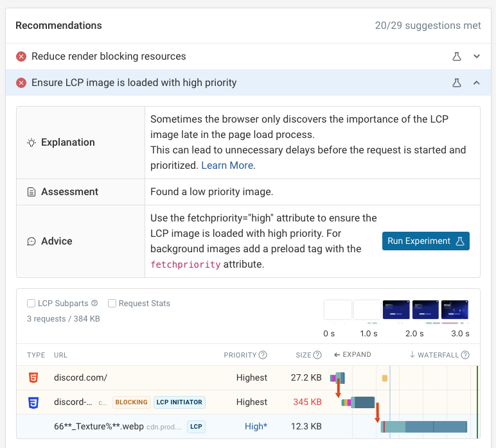The width and height of the screenshot is (496, 448).
Task: Click the Reduce render blocking resources title
Action: pos(109,56)
